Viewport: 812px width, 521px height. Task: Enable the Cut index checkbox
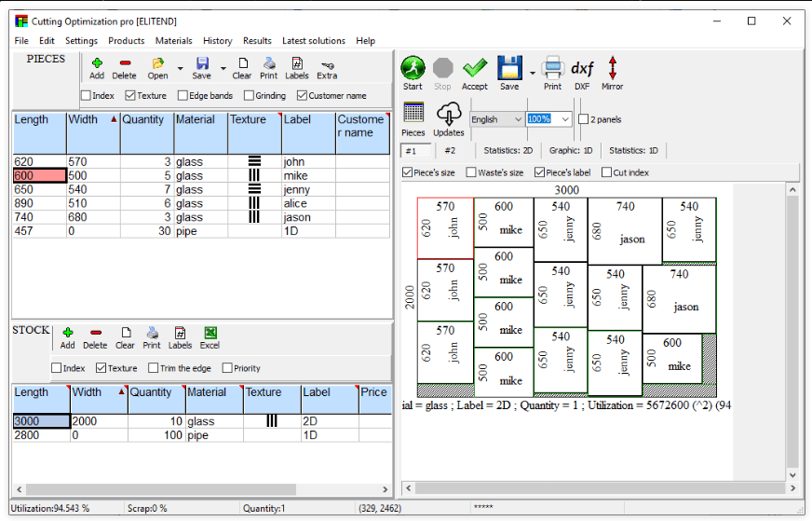[606, 172]
